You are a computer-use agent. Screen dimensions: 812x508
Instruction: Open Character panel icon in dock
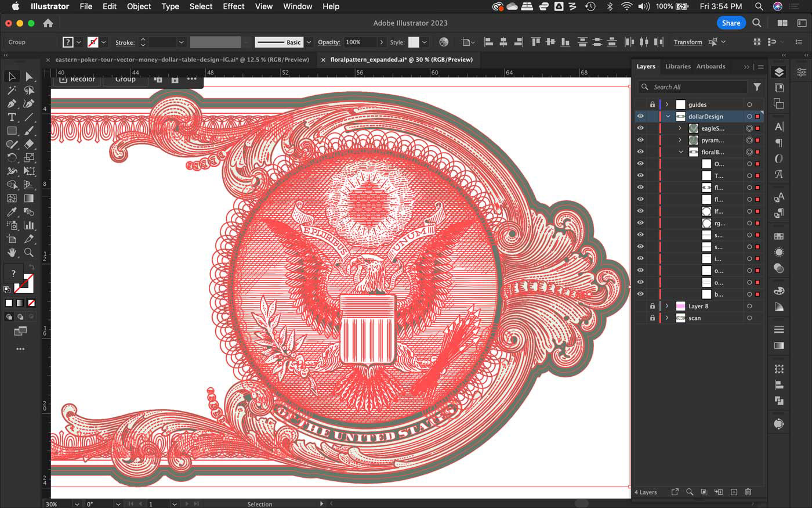779,127
